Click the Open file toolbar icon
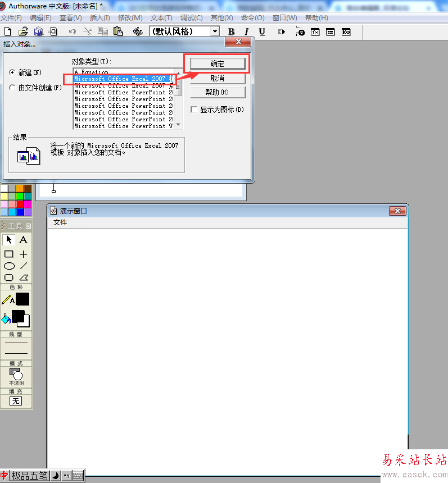 23,31
